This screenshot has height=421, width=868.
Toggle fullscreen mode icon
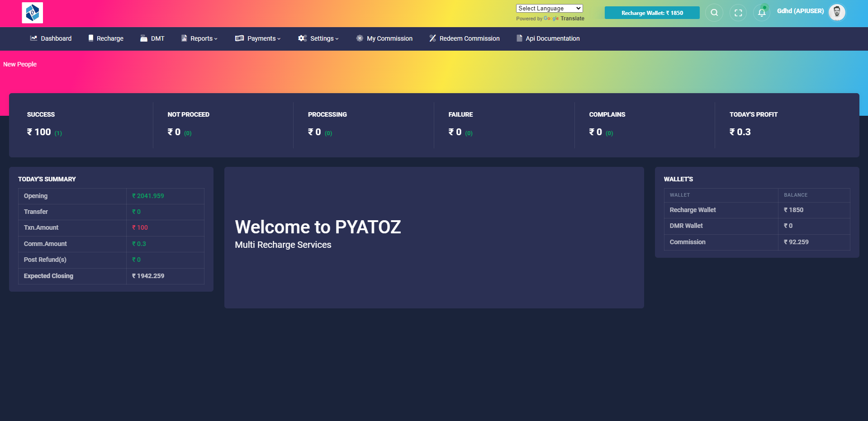click(x=738, y=13)
